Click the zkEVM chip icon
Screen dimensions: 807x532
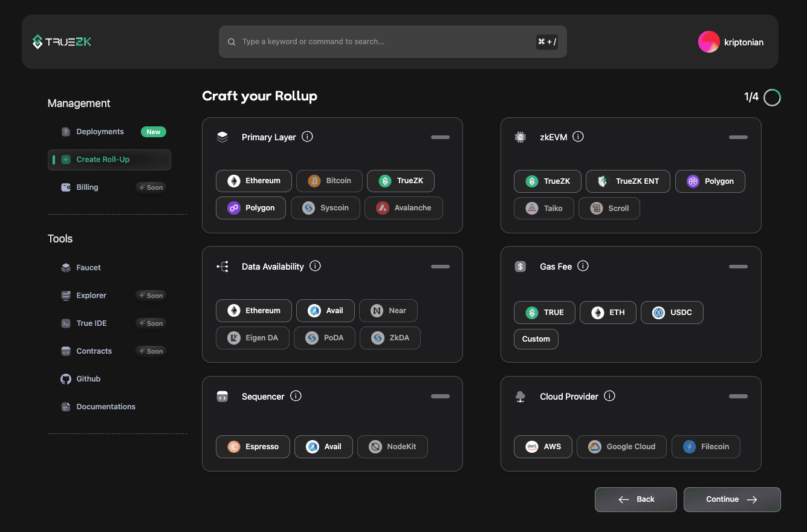coord(520,137)
